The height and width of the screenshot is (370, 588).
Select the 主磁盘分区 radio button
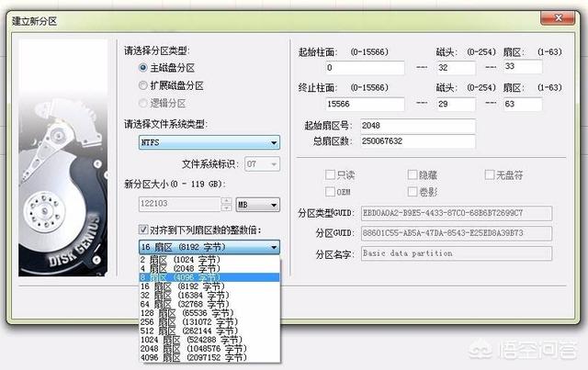tap(143, 68)
